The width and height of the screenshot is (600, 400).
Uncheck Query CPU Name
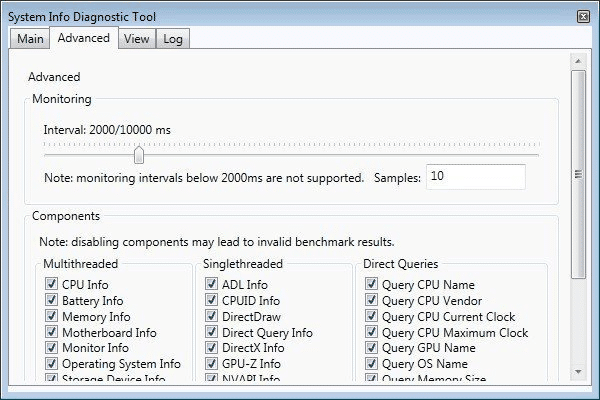click(372, 285)
